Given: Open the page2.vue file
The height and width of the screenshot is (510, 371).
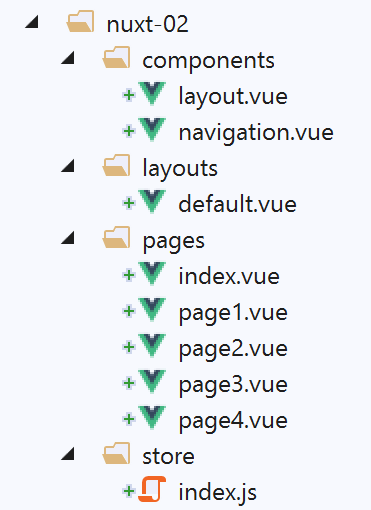Looking at the screenshot, I should (x=233, y=350).
